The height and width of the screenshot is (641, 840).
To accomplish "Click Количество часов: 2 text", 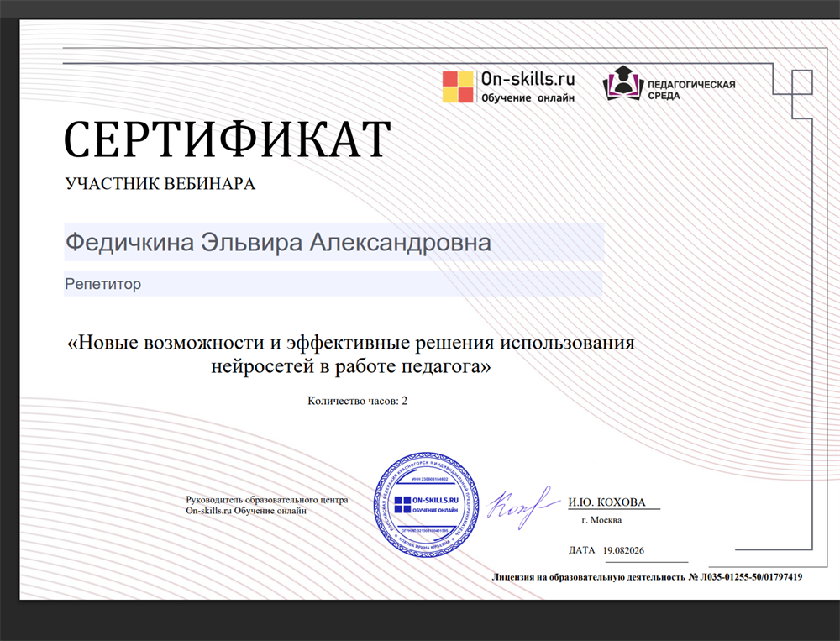I will (357, 401).
